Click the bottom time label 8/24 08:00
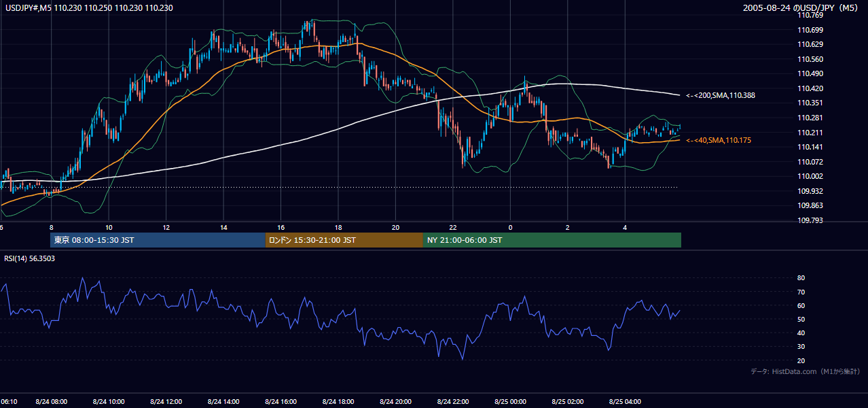Screen dimensions: 868x408 (52, 402)
